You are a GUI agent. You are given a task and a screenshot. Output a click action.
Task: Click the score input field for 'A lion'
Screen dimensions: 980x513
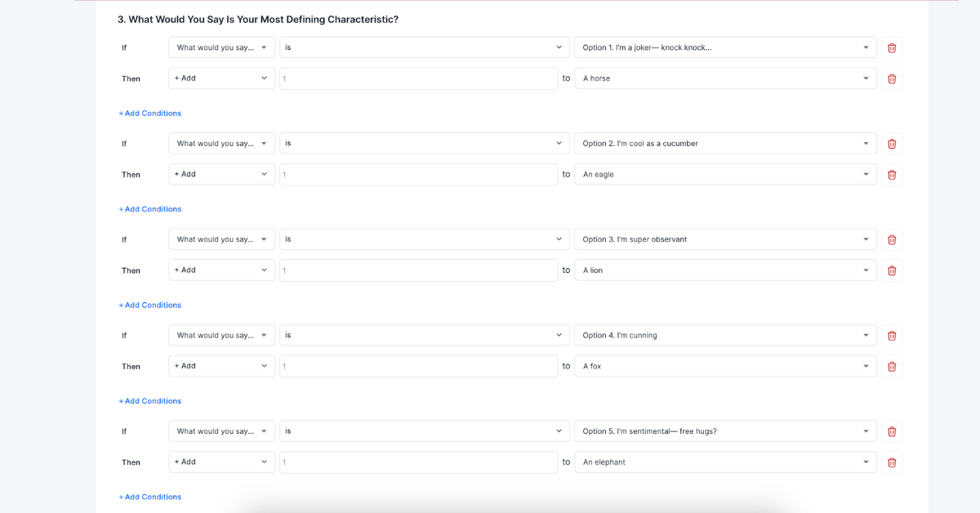click(x=419, y=270)
